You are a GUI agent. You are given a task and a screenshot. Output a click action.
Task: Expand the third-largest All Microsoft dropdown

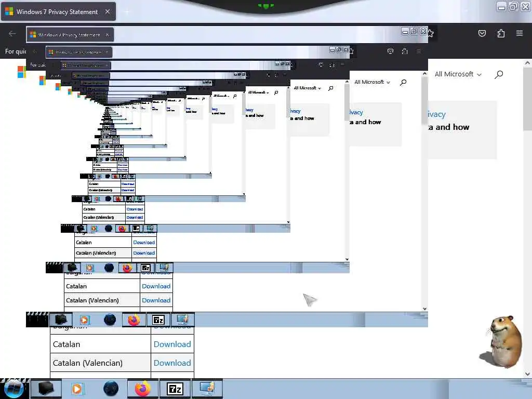307,88
